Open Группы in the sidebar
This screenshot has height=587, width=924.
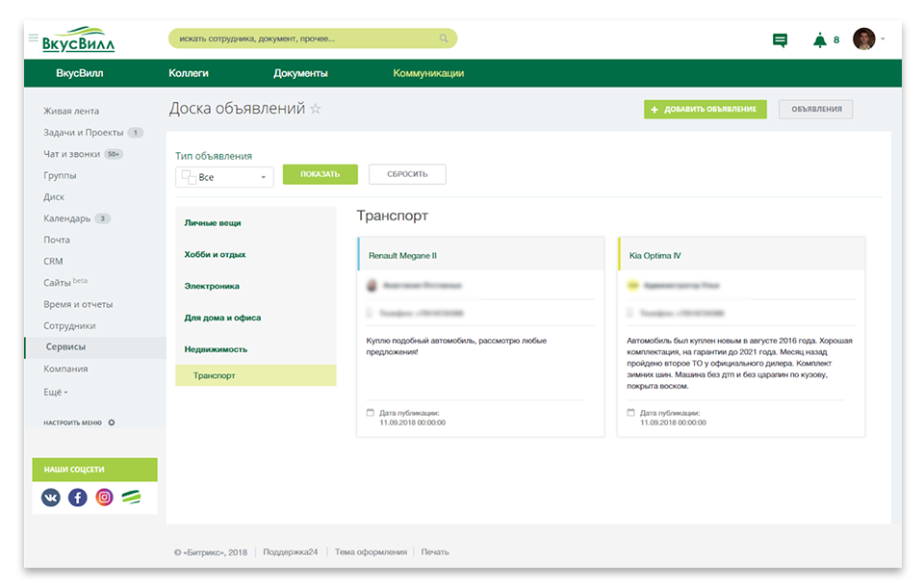(60, 176)
